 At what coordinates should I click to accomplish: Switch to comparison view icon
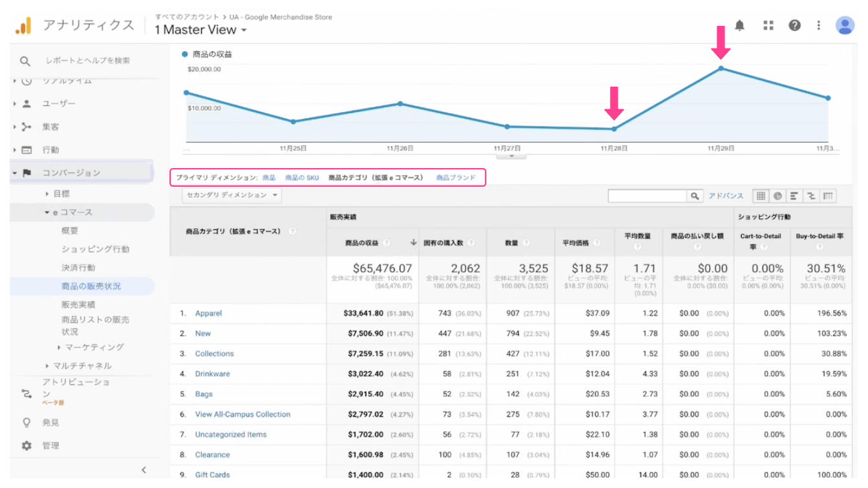(x=810, y=196)
